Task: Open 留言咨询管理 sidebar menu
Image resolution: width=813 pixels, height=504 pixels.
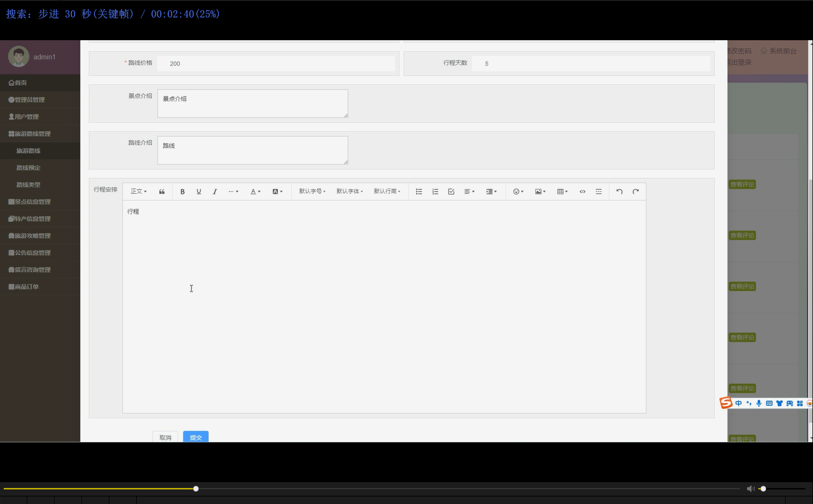Action: (40, 270)
